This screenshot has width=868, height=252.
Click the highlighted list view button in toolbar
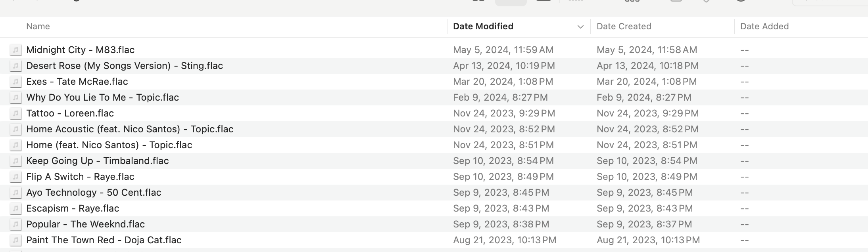point(511,2)
